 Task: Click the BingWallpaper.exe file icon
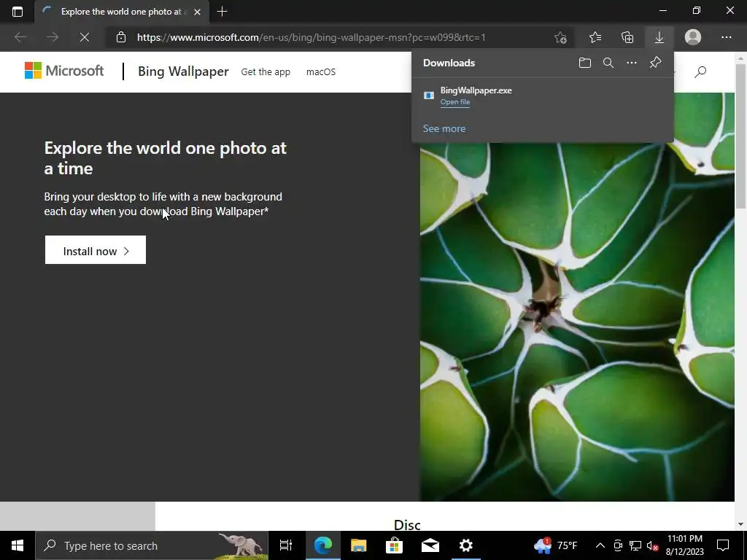tap(429, 96)
